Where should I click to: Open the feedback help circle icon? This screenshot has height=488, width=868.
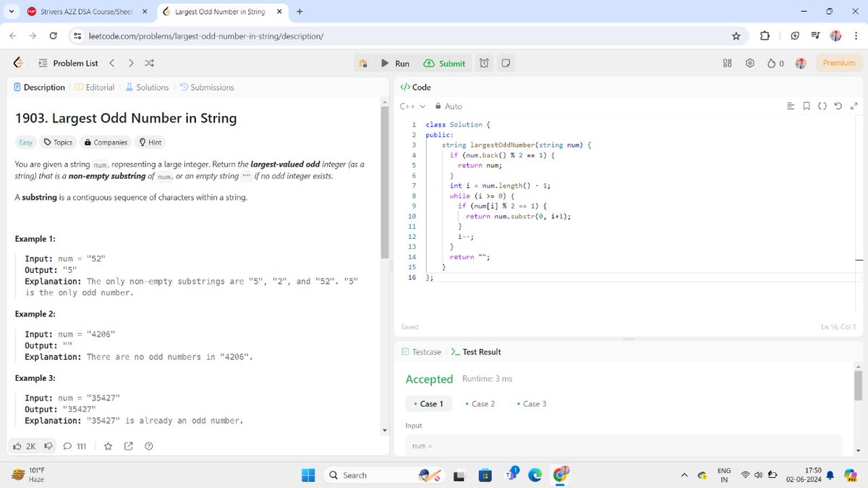pos(149,446)
